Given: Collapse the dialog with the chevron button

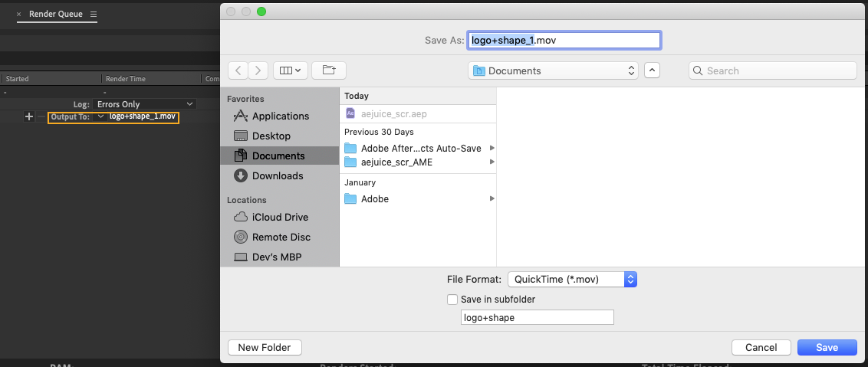Looking at the screenshot, I should [652, 70].
